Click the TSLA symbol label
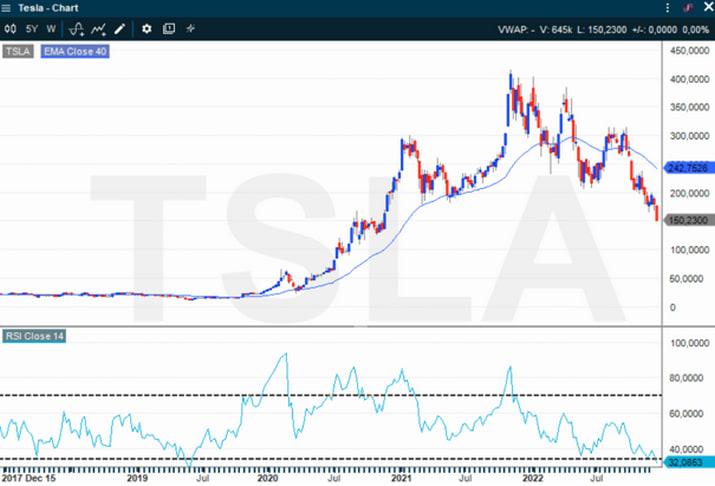Image resolution: width=715 pixels, height=486 pixels. (x=18, y=52)
